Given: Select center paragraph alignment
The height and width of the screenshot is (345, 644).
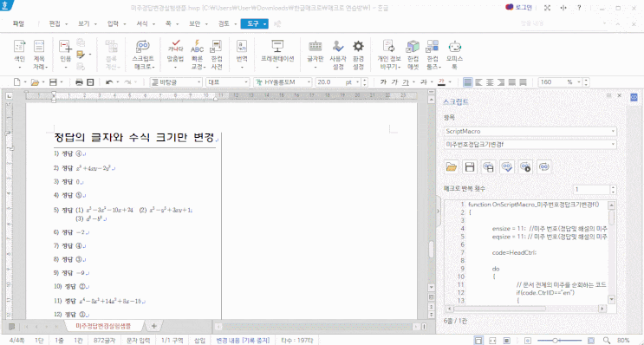Looking at the screenshot, I should [x=490, y=82].
